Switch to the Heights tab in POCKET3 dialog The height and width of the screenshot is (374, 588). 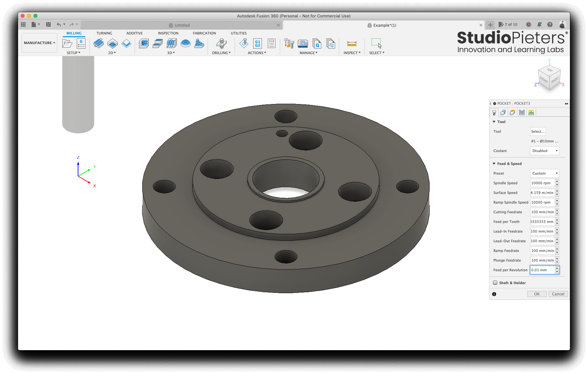point(513,112)
